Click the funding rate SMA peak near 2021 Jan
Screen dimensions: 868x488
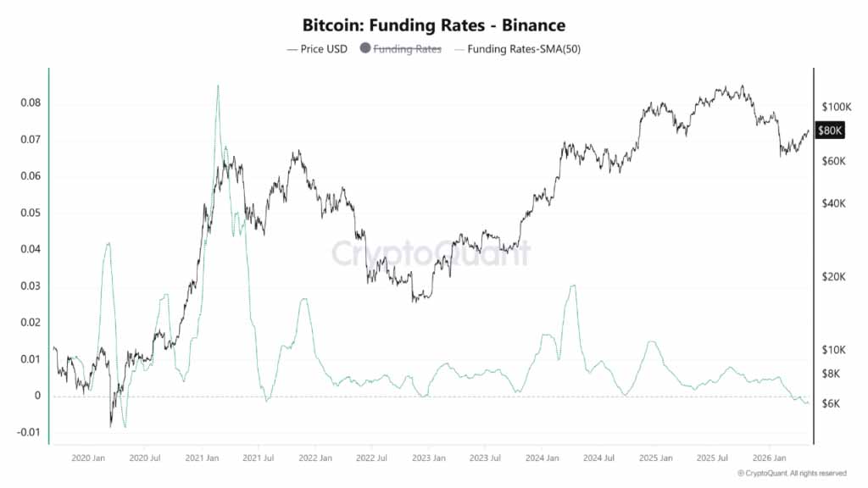[218, 86]
